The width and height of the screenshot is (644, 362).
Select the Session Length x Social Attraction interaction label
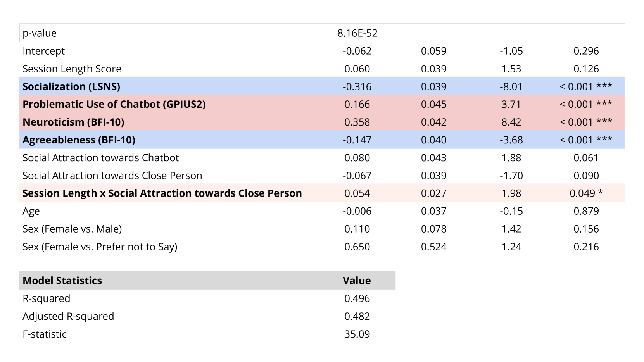click(x=162, y=193)
